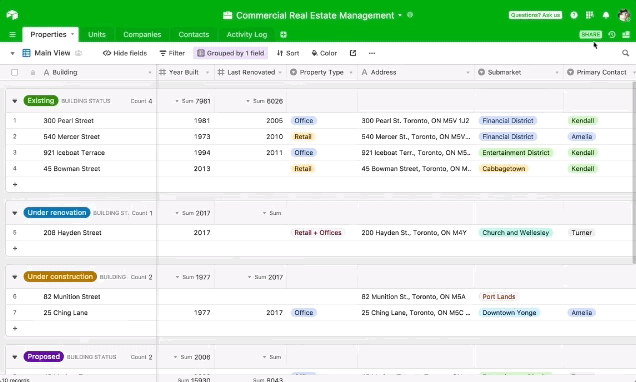Select the 208 Hayden Street cell
The width and height of the screenshot is (636, 382).
[81, 233]
